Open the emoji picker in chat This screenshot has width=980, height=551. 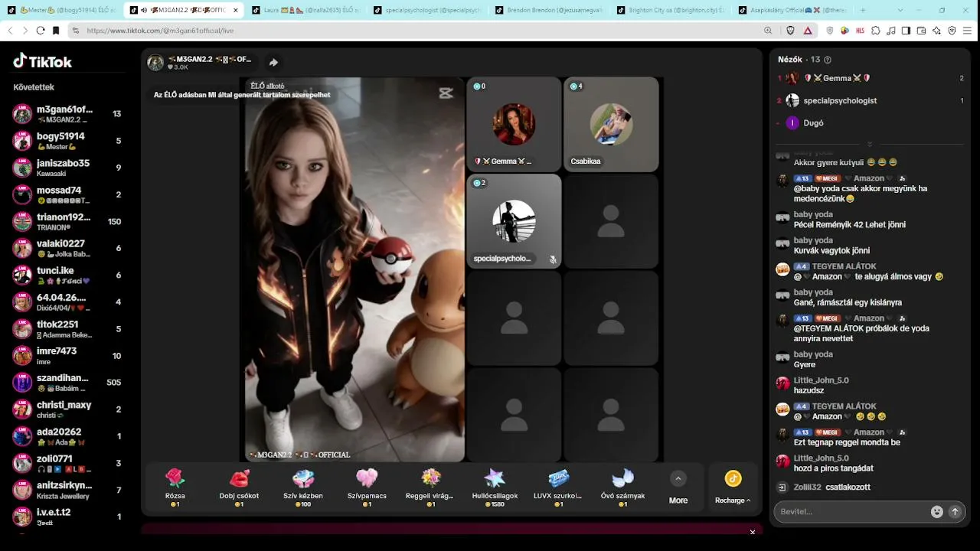tap(936, 512)
